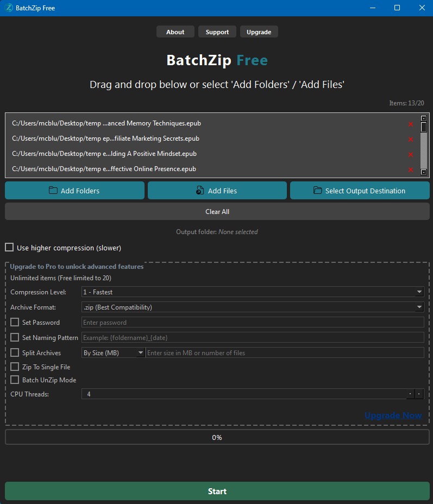Click the Add Files button
Image resolution: width=433 pixels, height=504 pixels.
tap(217, 191)
